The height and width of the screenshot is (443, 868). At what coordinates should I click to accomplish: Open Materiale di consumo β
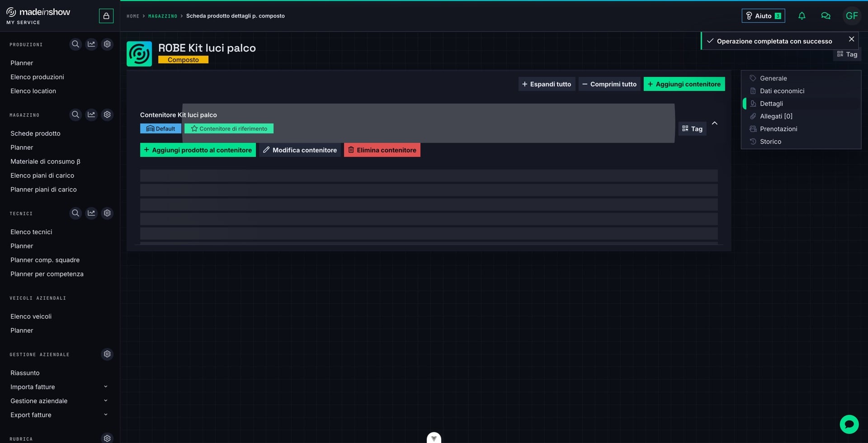(x=45, y=161)
